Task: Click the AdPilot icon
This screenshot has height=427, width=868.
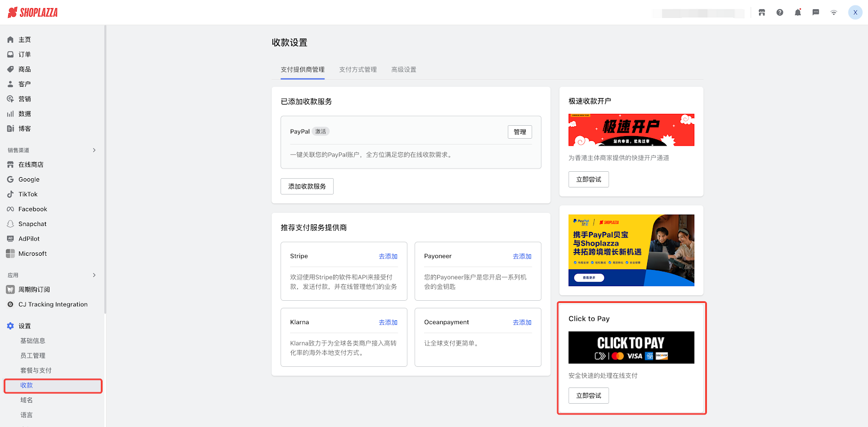Action: [10, 238]
